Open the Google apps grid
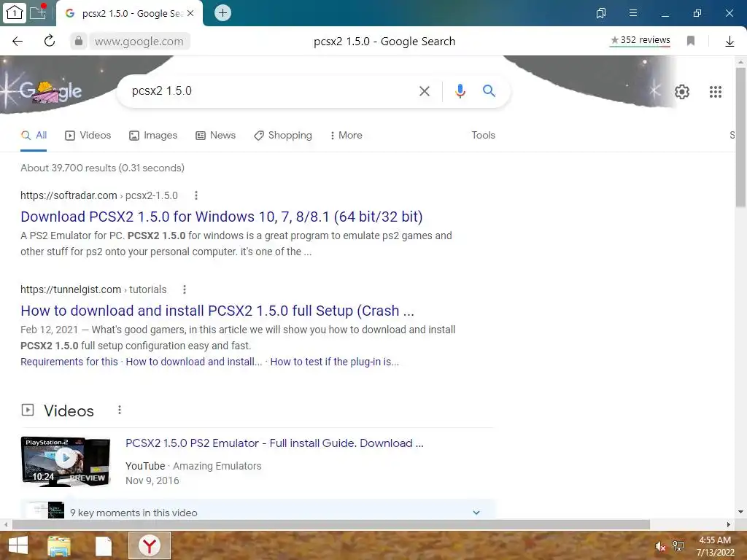Viewport: 747px width, 560px height. click(x=716, y=91)
